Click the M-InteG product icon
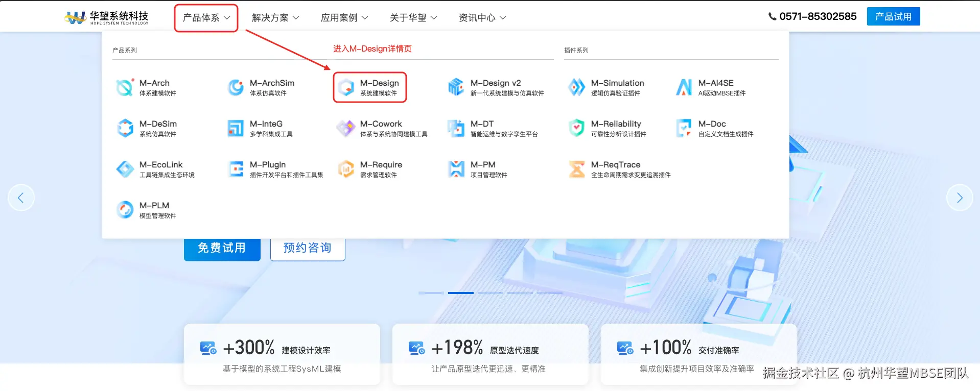980x391 pixels. click(x=236, y=128)
